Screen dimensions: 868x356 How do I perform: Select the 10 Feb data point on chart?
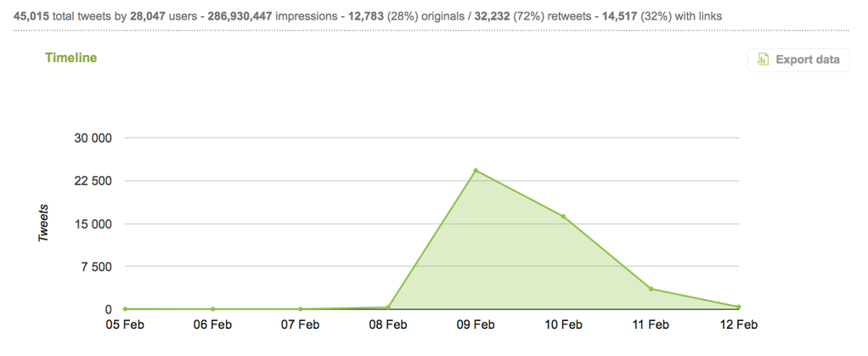click(564, 217)
